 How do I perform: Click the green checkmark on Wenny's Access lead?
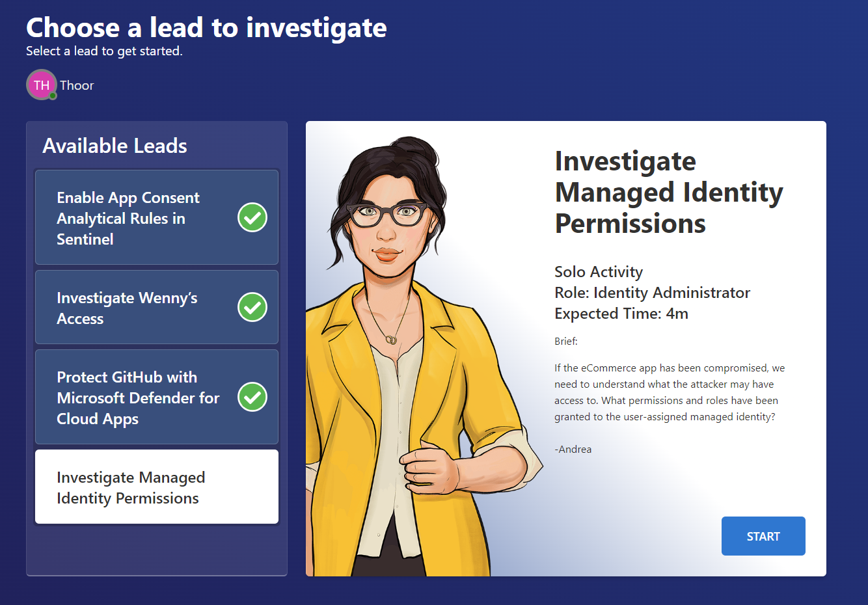click(252, 307)
